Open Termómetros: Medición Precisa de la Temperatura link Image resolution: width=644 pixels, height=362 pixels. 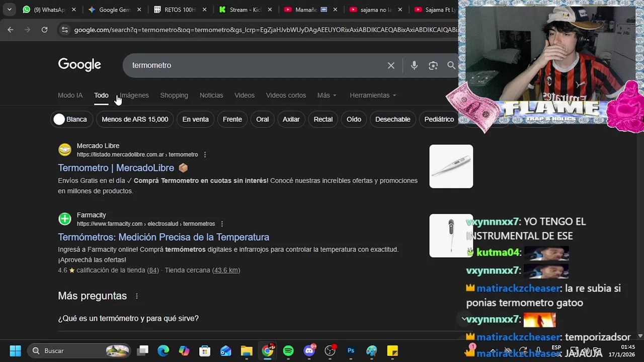point(164,237)
